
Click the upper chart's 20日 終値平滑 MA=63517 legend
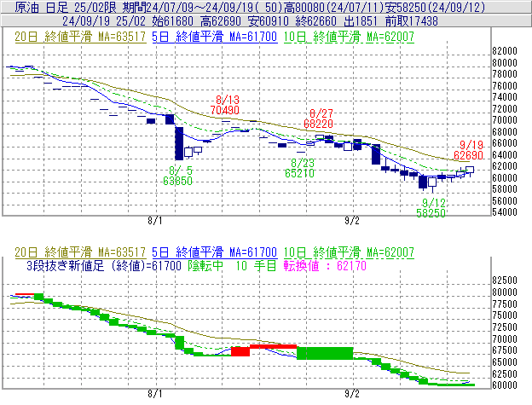click(80, 37)
